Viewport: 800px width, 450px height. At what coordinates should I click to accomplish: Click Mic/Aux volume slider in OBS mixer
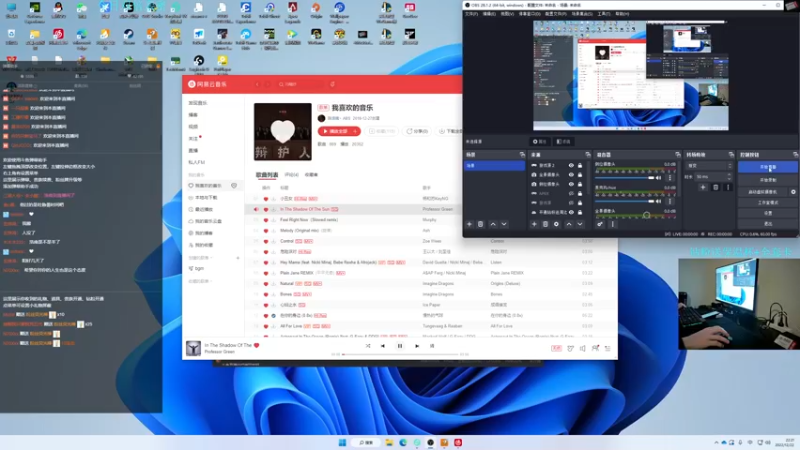[624, 201]
